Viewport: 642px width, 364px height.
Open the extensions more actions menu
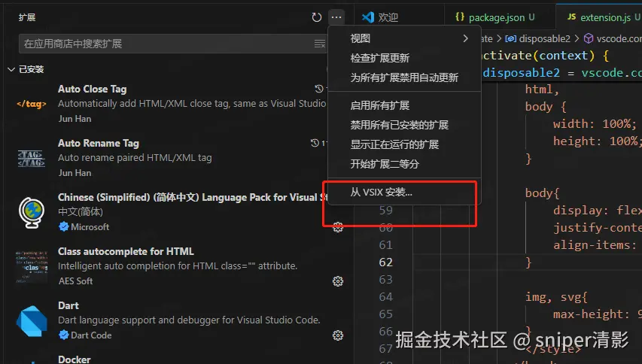point(336,17)
